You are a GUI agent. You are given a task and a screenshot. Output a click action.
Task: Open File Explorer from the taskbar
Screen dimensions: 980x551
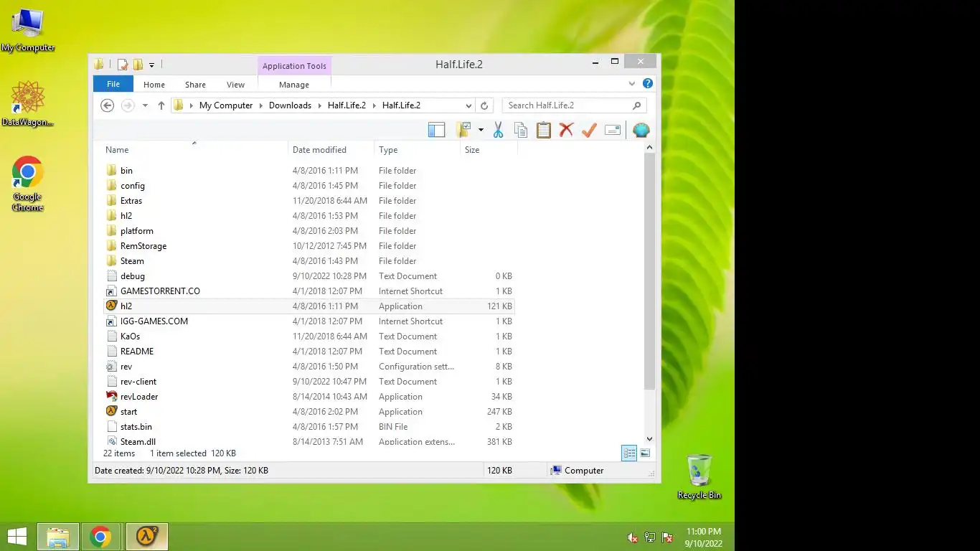click(x=58, y=537)
